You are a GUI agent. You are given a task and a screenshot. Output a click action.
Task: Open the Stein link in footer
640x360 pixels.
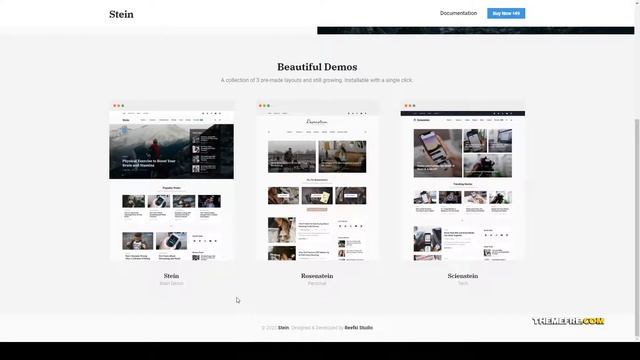tap(283, 327)
